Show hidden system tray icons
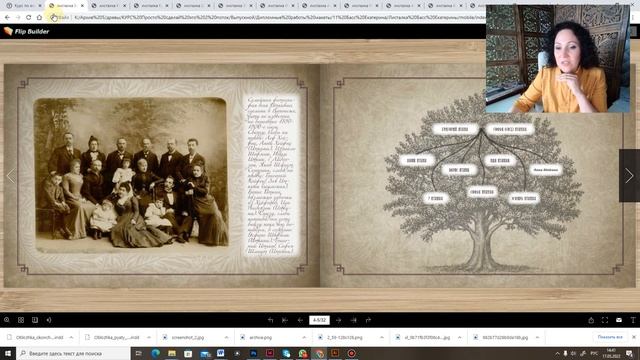This screenshot has height=360, width=640. click(557, 353)
